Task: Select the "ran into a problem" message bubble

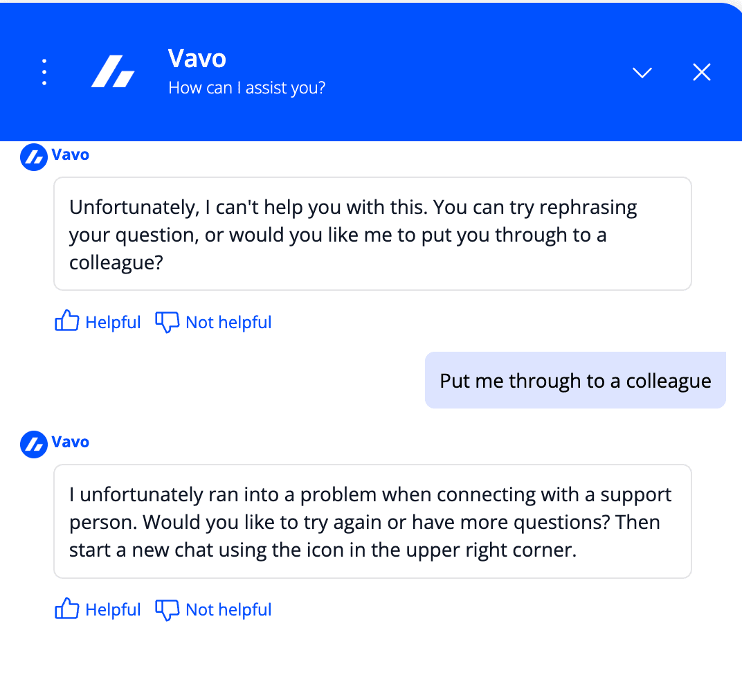Action: click(x=372, y=521)
